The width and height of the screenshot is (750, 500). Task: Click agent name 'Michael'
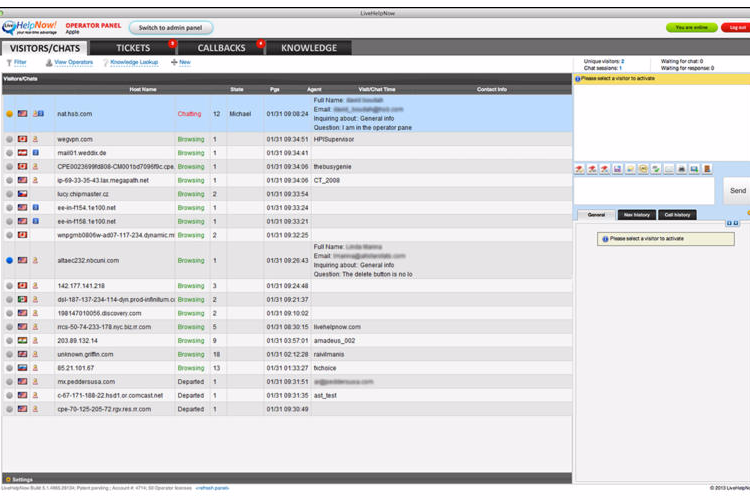[240, 114]
